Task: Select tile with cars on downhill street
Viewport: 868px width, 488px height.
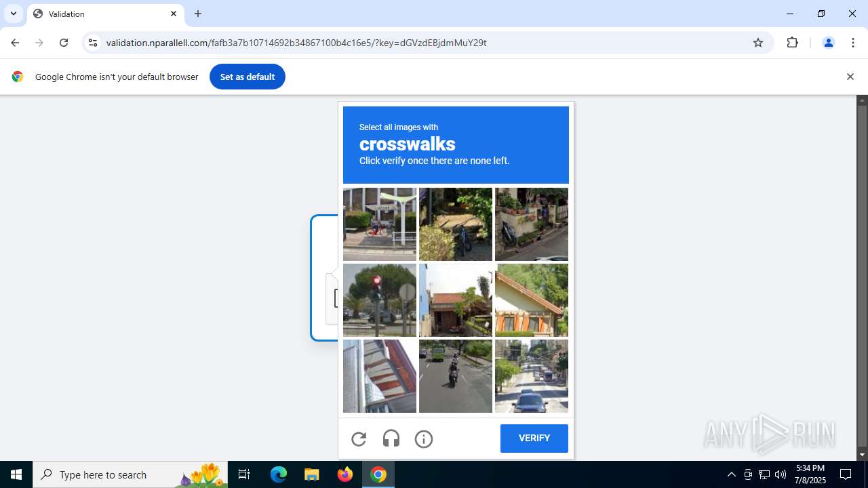Action: 532,376
